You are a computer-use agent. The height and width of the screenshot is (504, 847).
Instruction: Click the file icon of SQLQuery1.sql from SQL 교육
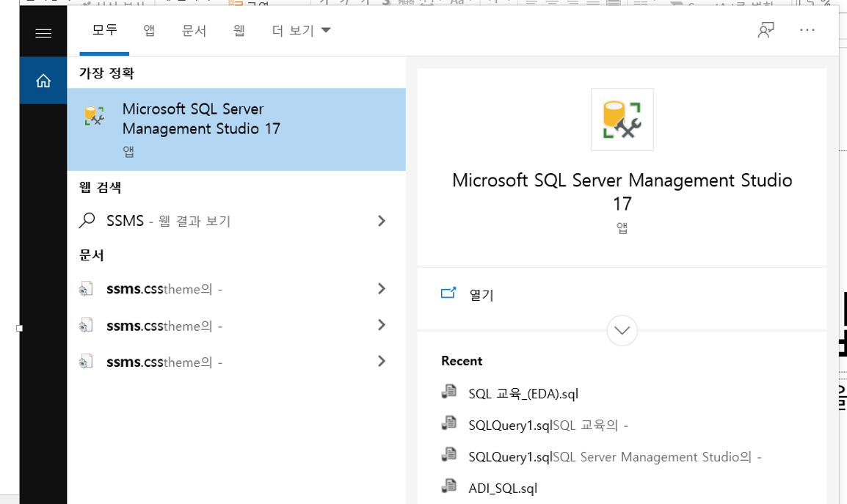(449, 423)
